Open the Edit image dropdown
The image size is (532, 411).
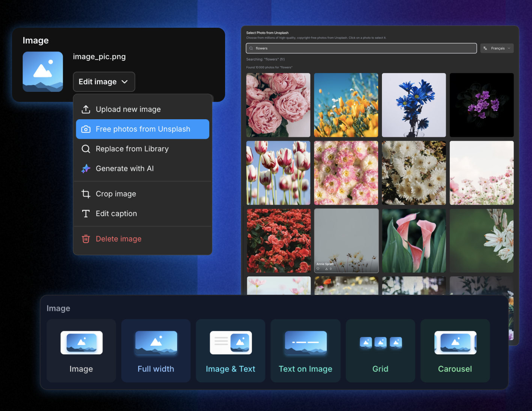(104, 82)
